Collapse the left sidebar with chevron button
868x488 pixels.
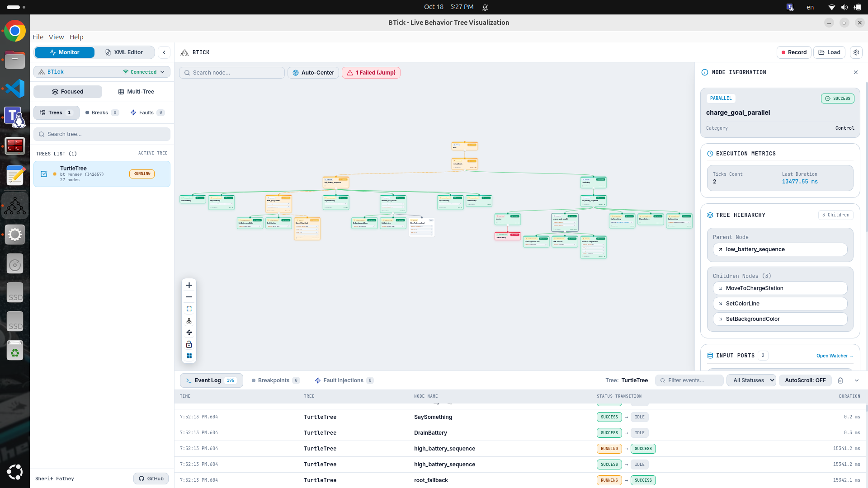pyautogui.click(x=164, y=52)
